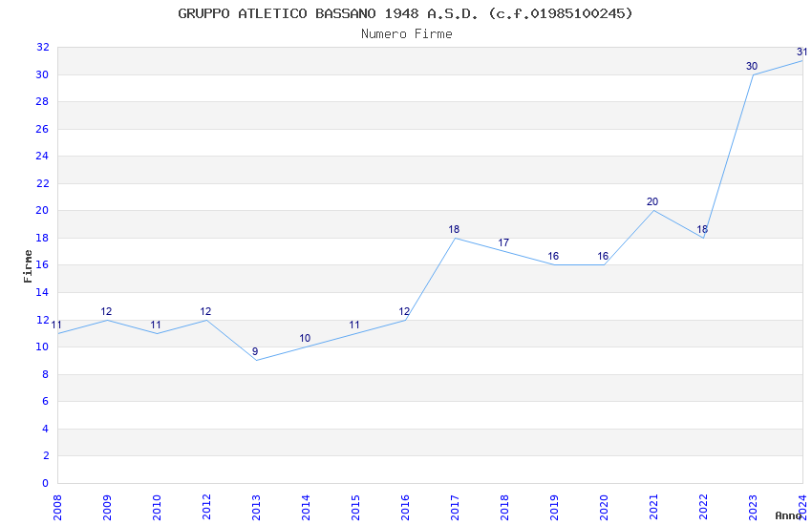
Task: Click data label 11 above year 2015
Action: (354, 325)
